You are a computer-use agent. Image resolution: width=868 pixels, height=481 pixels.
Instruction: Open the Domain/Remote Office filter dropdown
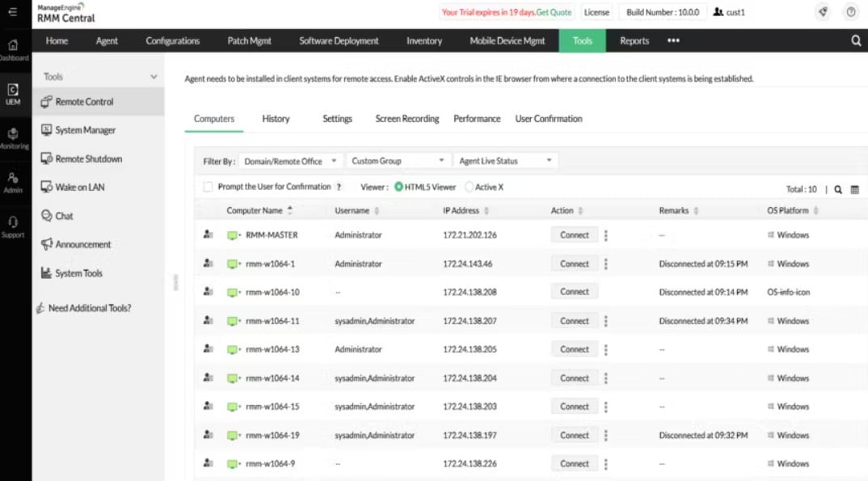291,161
